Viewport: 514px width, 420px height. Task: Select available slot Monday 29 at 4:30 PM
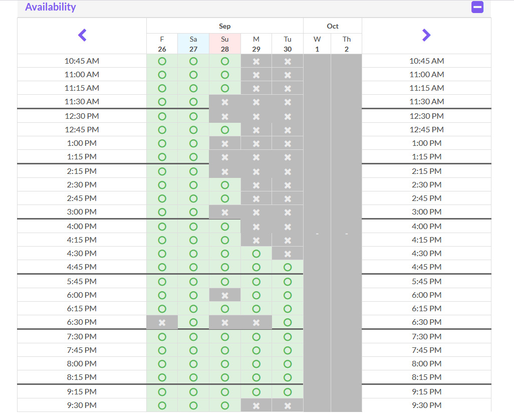click(x=256, y=254)
